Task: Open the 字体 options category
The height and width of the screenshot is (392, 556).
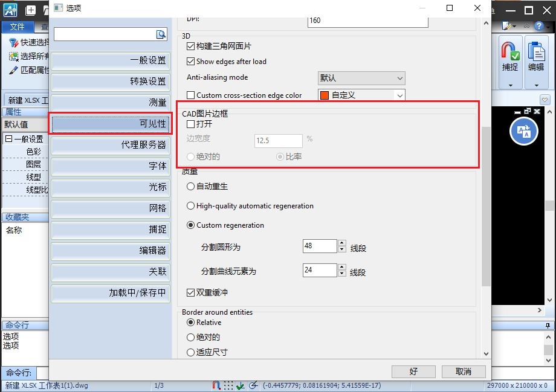Action: click(x=111, y=166)
